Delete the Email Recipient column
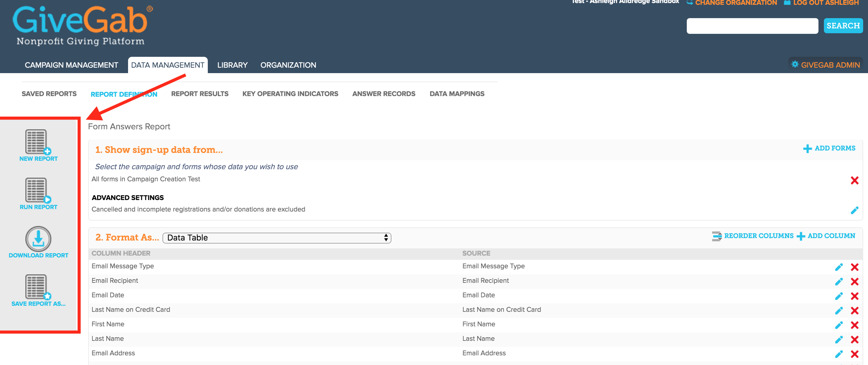 (x=854, y=282)
